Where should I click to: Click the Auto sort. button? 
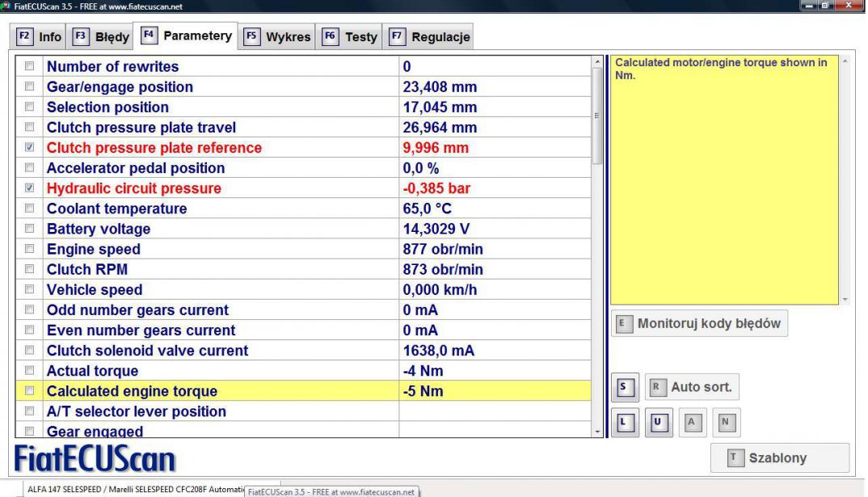coord(693,387)
